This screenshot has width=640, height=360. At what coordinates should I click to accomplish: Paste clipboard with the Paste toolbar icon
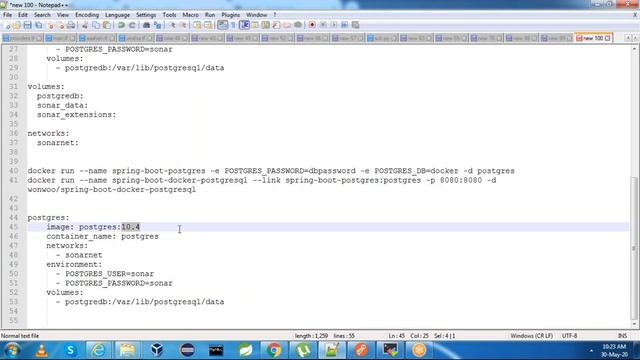[107, 25]
